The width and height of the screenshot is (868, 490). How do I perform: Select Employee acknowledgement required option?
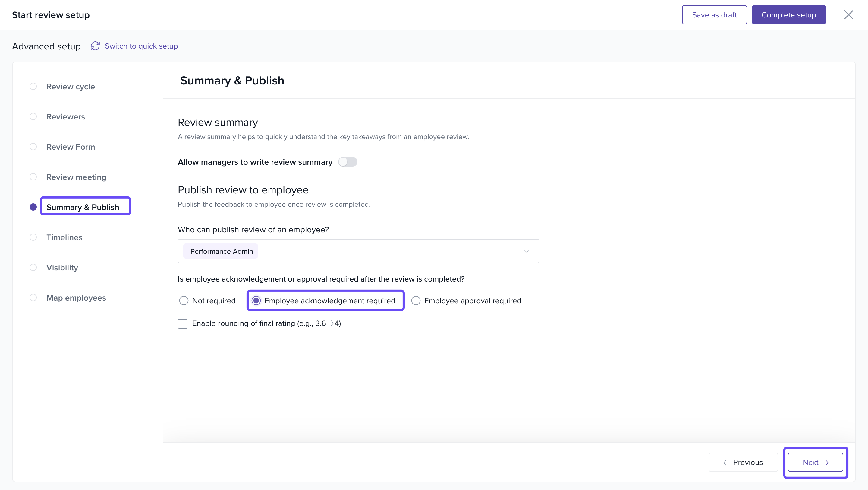coord(256,301)
